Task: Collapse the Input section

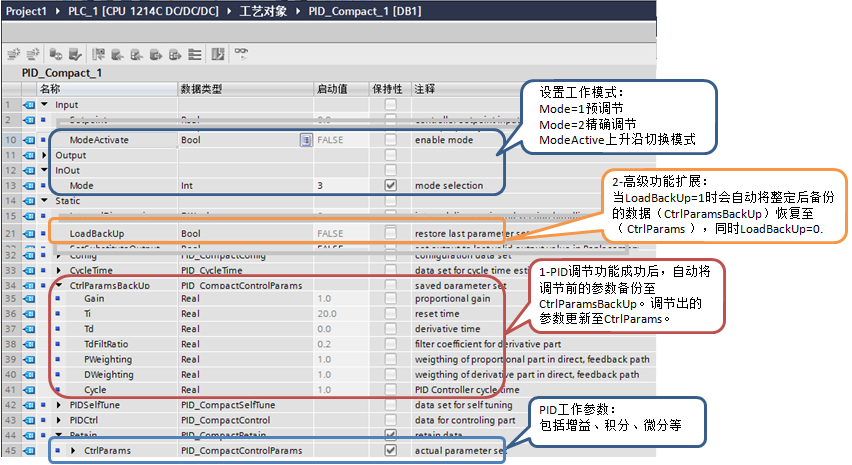Action: pyautogui.click(x=45, y=104)
